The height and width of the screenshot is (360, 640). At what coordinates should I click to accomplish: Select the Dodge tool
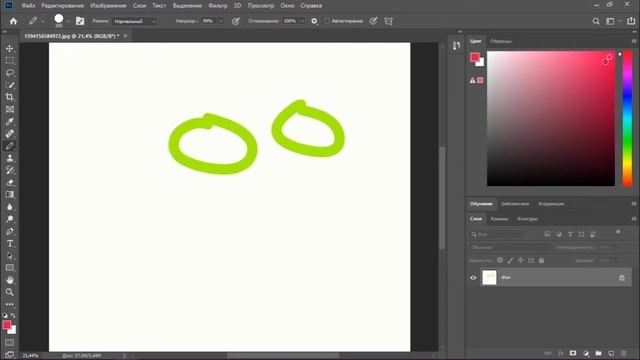(10, 219)
